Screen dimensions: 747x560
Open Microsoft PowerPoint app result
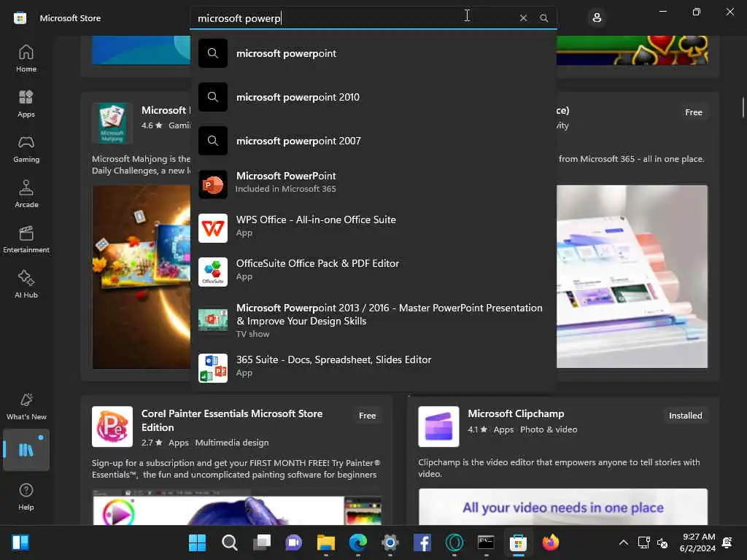pyautogui.click(x=373, y=184)
